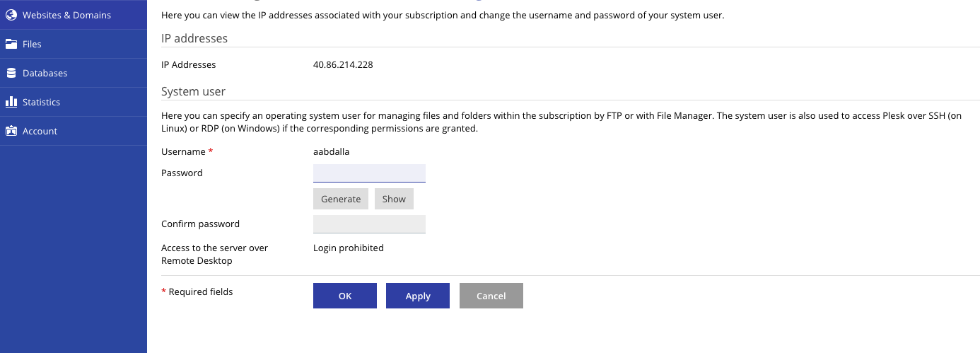This screenshot has width=980, height=353.
Task: Click the database stack icon
Action: pos(11,73)
